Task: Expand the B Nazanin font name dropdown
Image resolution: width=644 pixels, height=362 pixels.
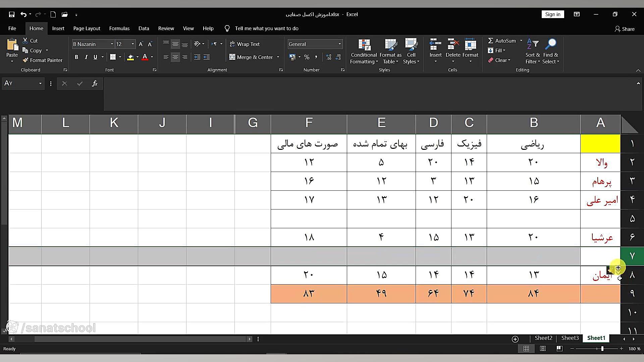Action: [112, 44]
